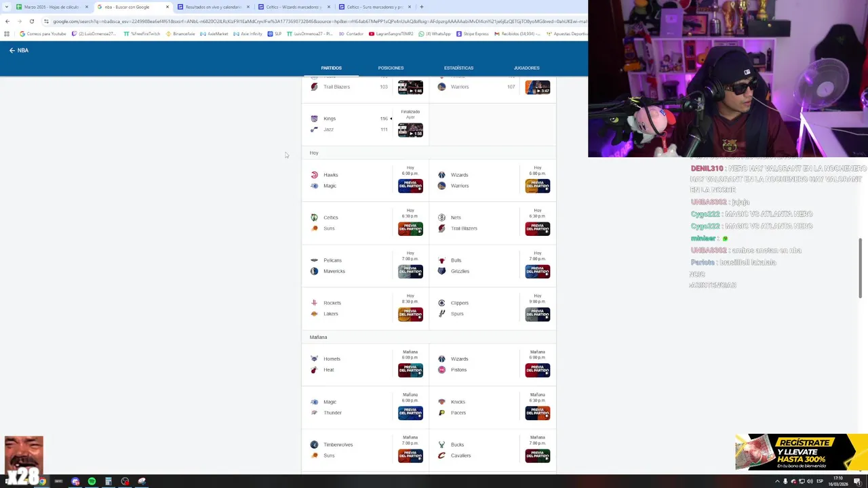Open Nets vs Trail Blazers preview thumbnail

click(x=538, y=228)
